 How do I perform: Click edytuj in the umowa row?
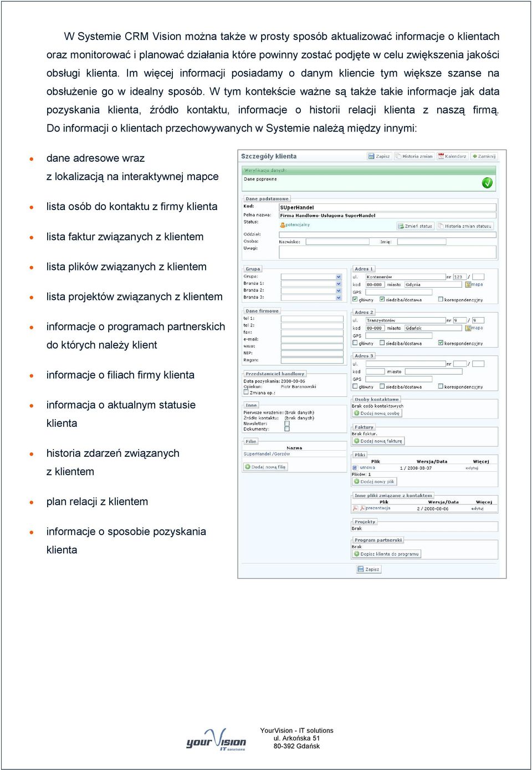click(x=472, y=468)
